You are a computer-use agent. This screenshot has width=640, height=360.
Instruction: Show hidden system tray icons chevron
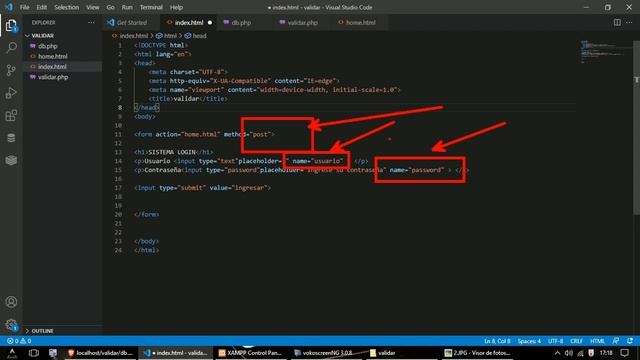[x=557, y=353]
